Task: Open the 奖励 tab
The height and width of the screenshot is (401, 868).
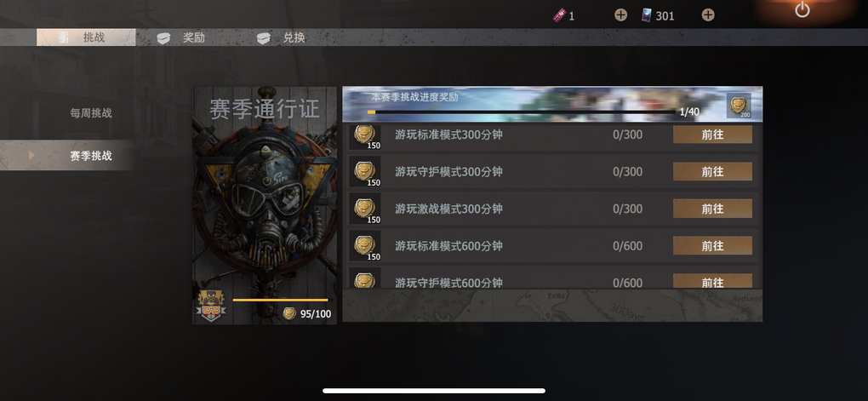Action: click(181, 37)
